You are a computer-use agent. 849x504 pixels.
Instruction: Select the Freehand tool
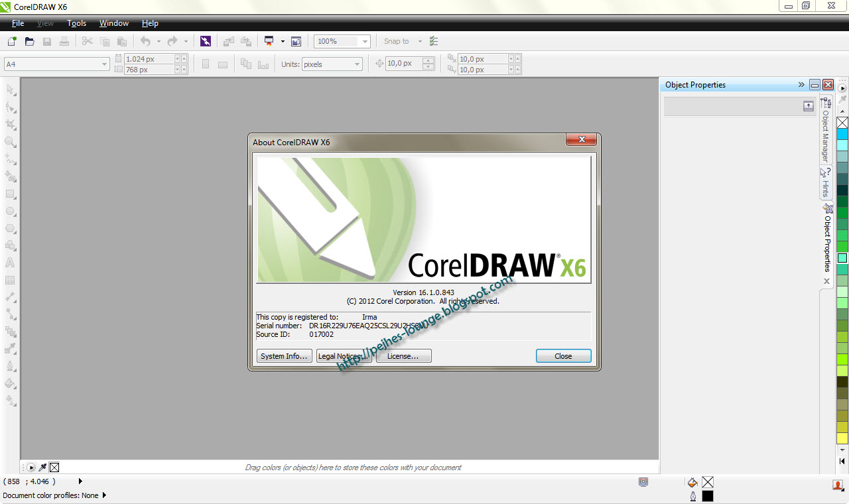click(11, 159)
